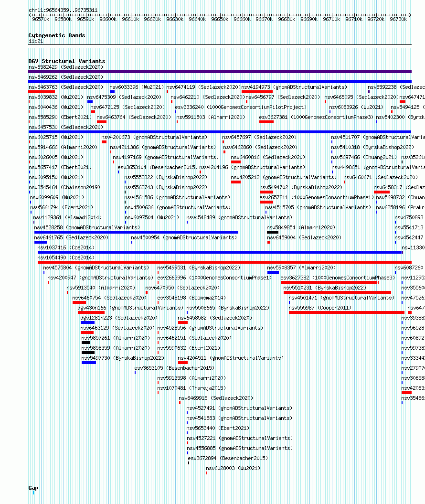Click esv3627381 (1000GenomesConsortiumPhase3) label

point(316,118)
